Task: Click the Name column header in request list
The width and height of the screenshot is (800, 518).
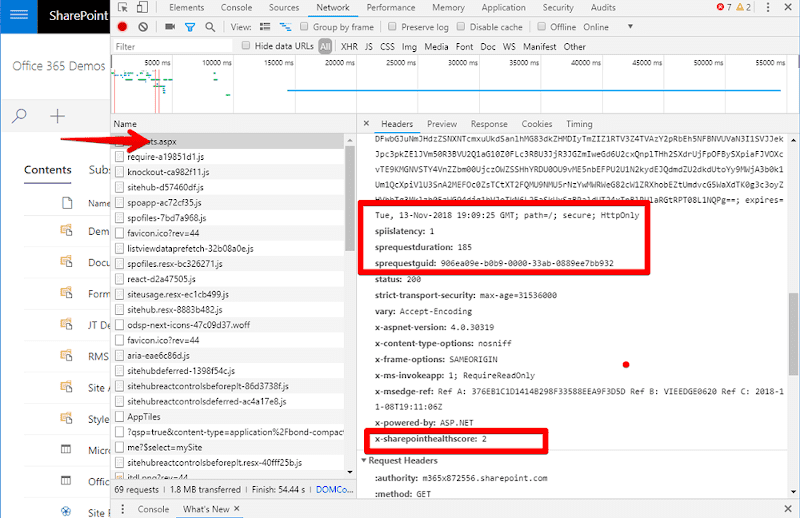Action: [125, 124]
